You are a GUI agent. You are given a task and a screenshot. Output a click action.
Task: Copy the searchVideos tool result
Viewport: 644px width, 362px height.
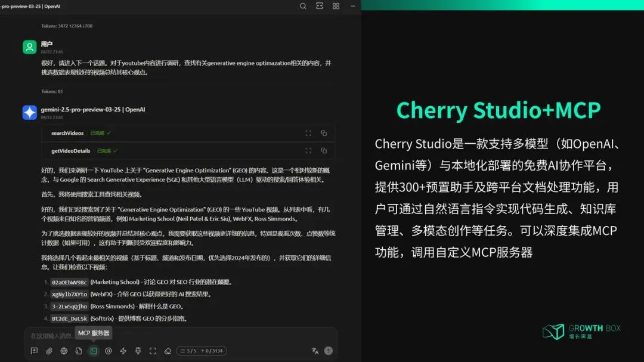click(x=324, y=133)
